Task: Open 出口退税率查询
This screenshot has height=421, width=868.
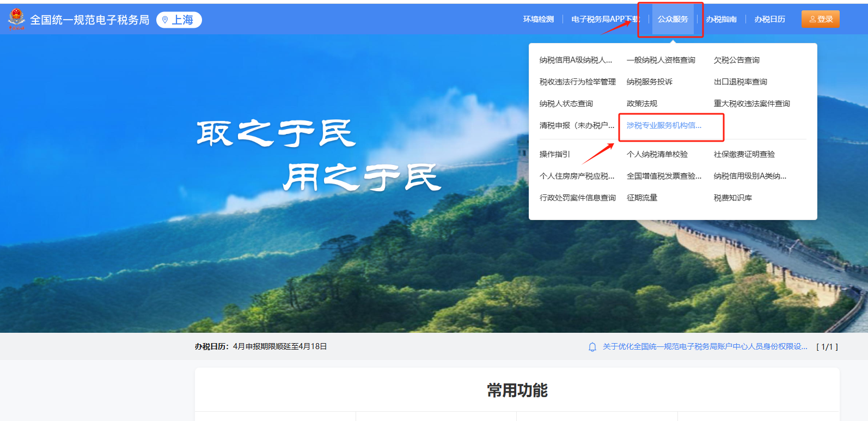Action: (740, 82)
